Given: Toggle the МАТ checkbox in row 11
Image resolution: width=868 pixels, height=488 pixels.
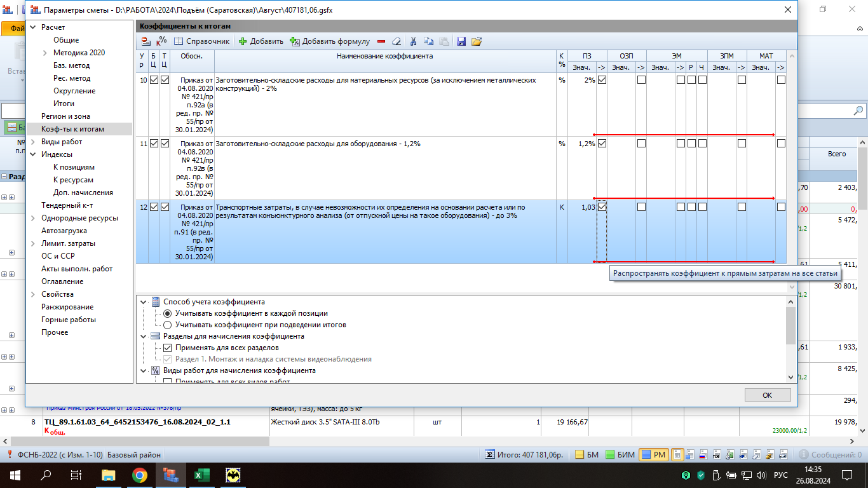Looking at the screenshot, I should 781,144.
